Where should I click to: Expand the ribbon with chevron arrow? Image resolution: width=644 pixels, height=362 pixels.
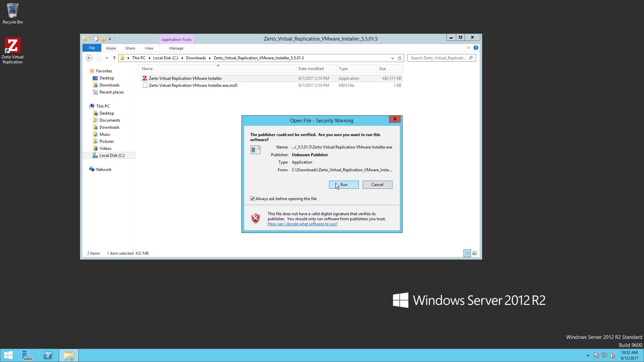coord(469,48)
